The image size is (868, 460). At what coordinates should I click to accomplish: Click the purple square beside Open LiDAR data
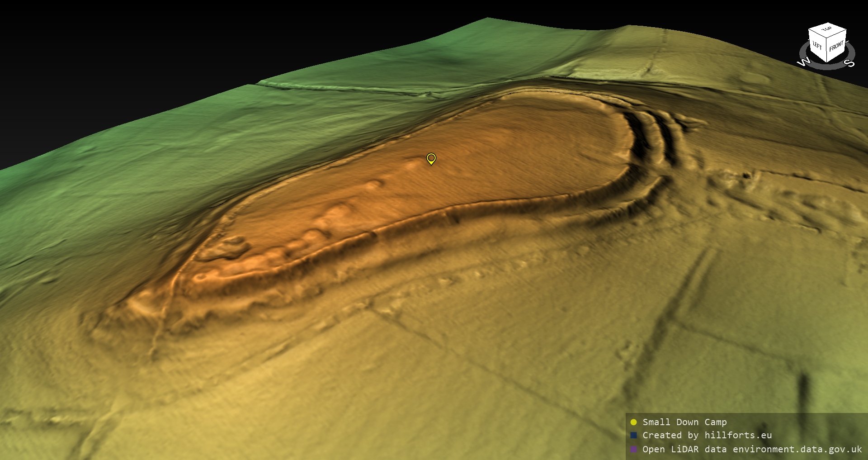633,449
